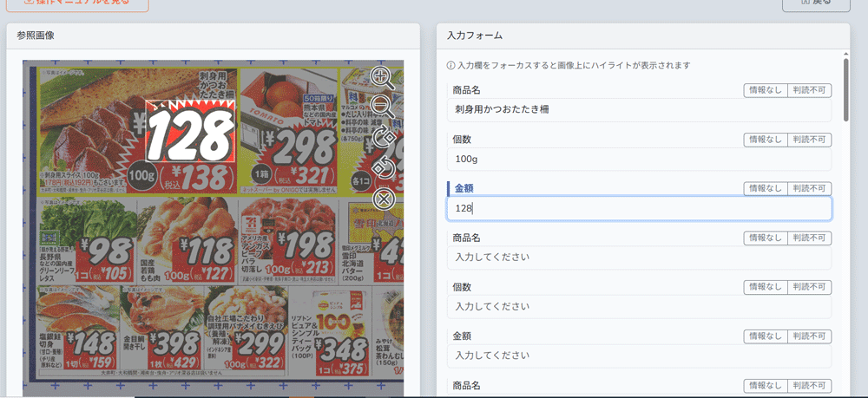Mark first 商品名 as 判読不可
The height and width of the screenshot is (398, 868).
pos(809,90)
